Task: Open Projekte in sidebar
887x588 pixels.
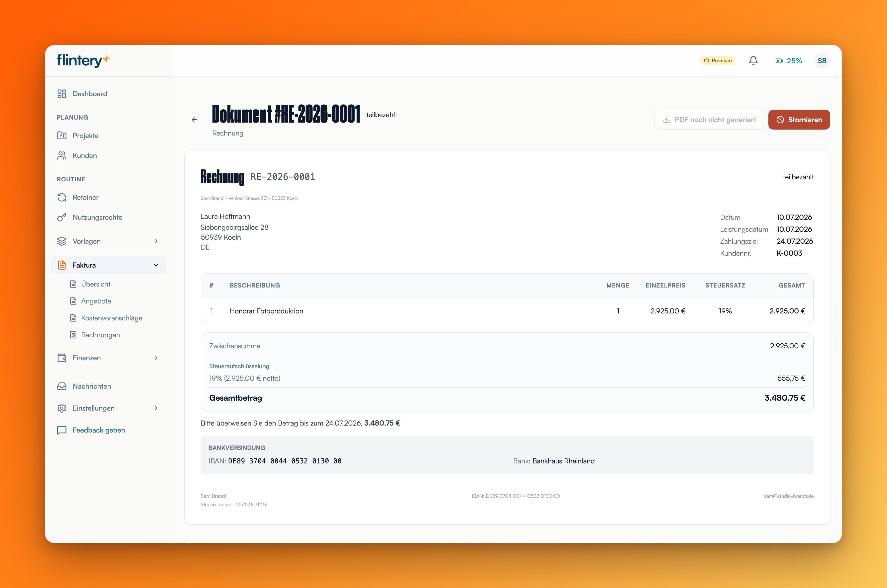Action: (108, 135)
